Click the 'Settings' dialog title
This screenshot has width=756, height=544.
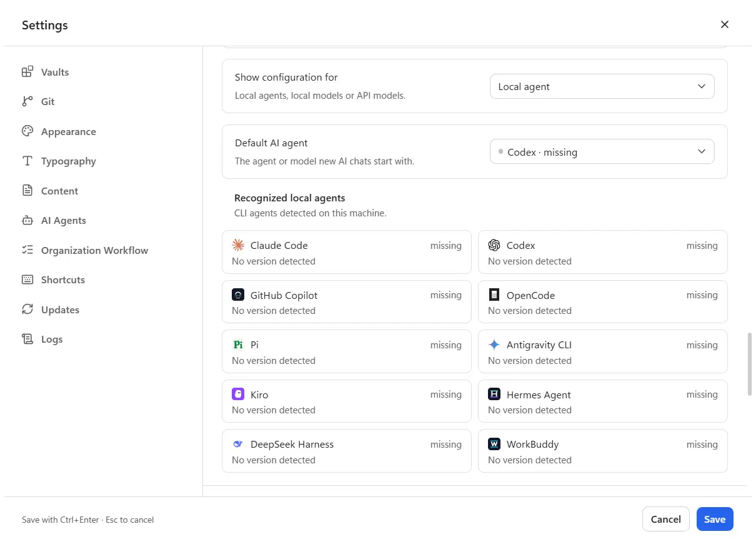45,25
